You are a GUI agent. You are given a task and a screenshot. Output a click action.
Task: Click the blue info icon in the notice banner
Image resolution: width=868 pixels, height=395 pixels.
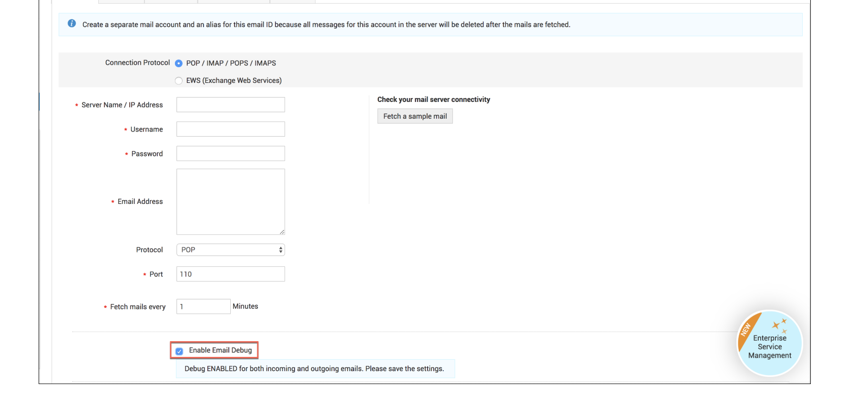[x=71, y=23]
